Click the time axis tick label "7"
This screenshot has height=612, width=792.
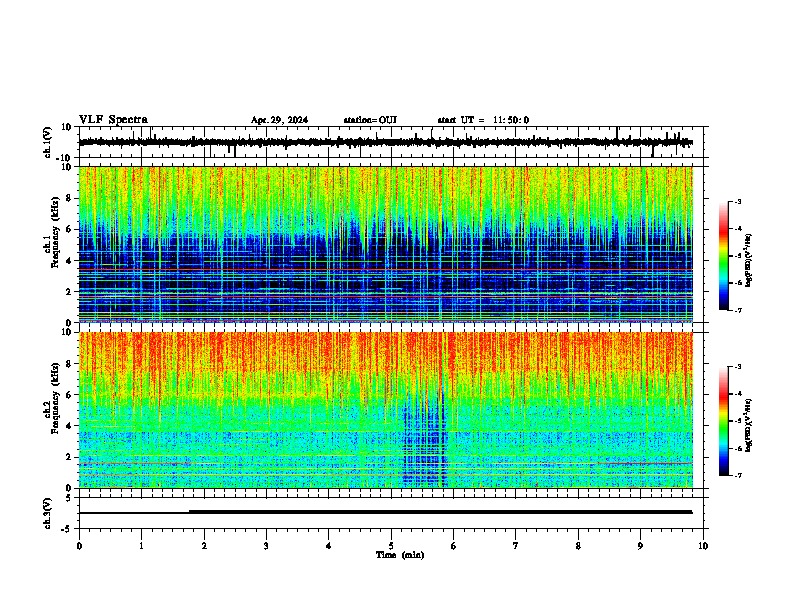[516, 546]
